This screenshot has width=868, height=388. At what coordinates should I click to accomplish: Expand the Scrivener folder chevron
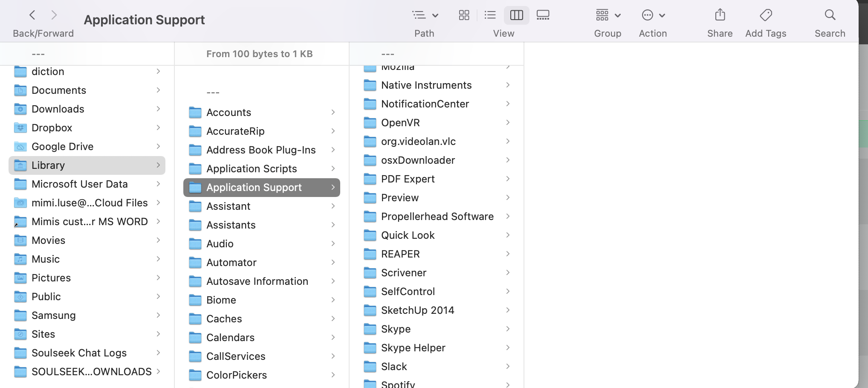[508, 272]
